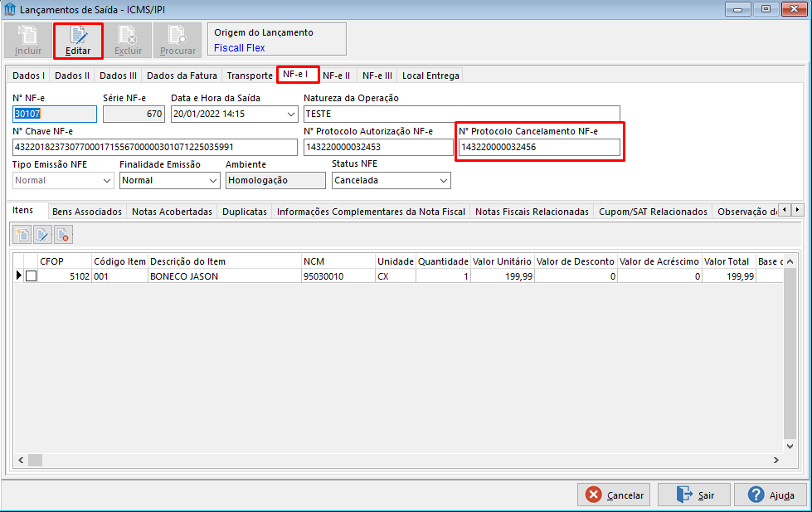Click the vertical scrollbar thumb in the grid
The width and height of the screenshot is (812, 512).
point(790,354)
